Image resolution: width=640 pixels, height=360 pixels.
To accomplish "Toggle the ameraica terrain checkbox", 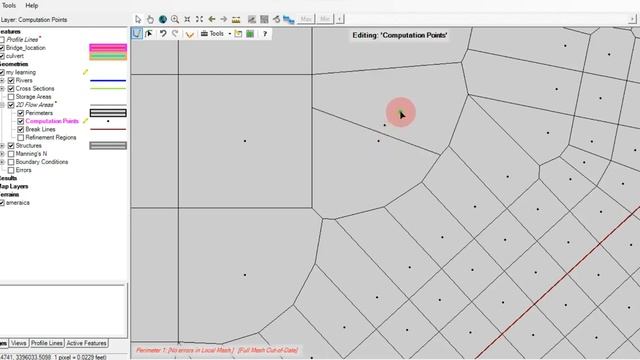I will [2, 203].
